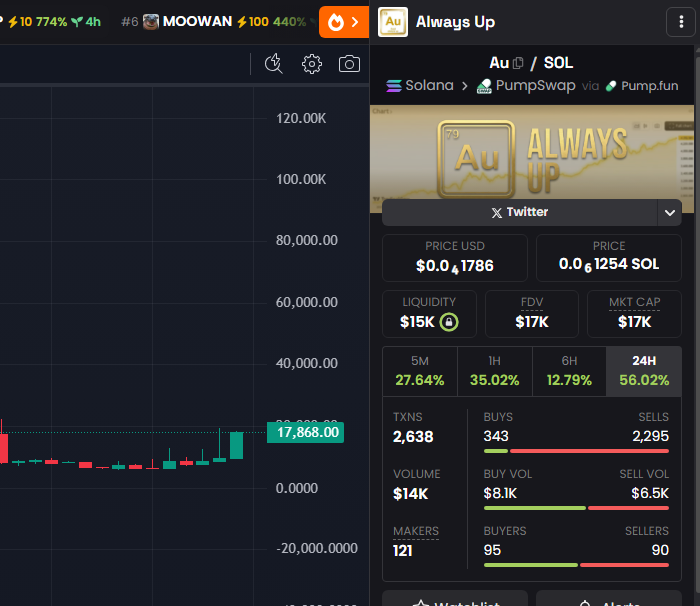Copy the Au token address
Screen dimensions: 700x606
518,63
